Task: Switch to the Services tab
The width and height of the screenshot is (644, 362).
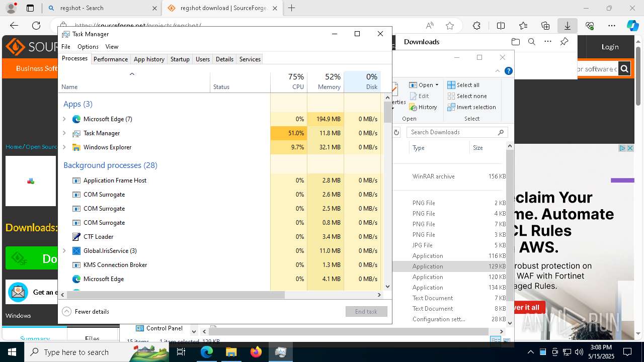Action: pyautogui.click(x=250, y=59)
